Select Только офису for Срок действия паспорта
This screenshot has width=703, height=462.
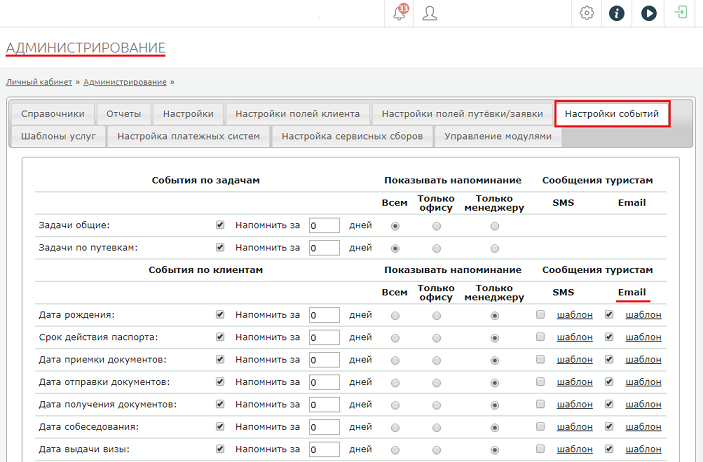point(436,338)
